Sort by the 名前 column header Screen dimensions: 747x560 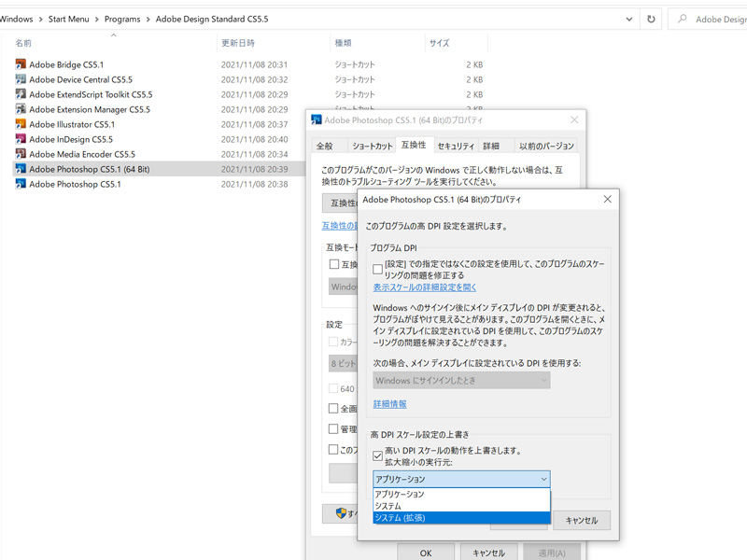(23, 43)
